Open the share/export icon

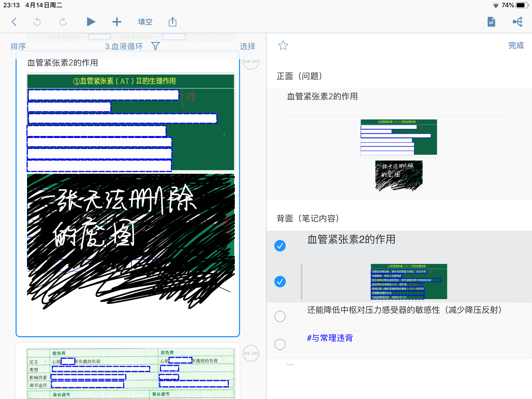tap(172, 22)
